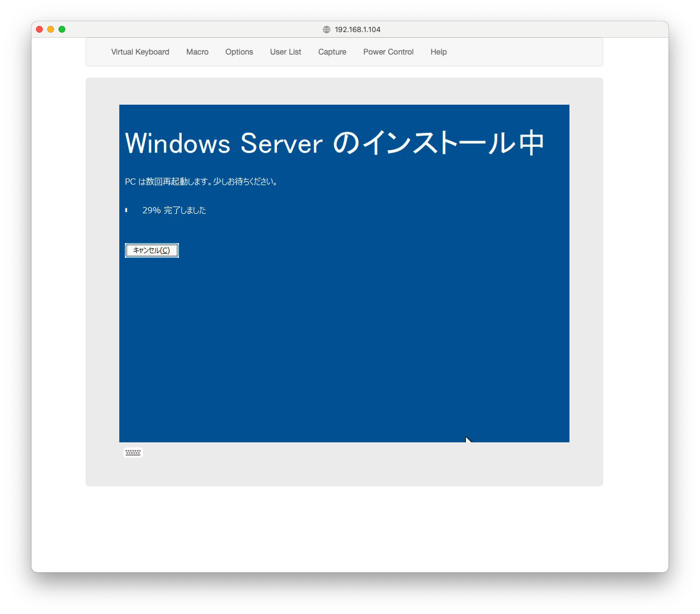Click the small progress bar indicator beside 29%

coord(127,210)
